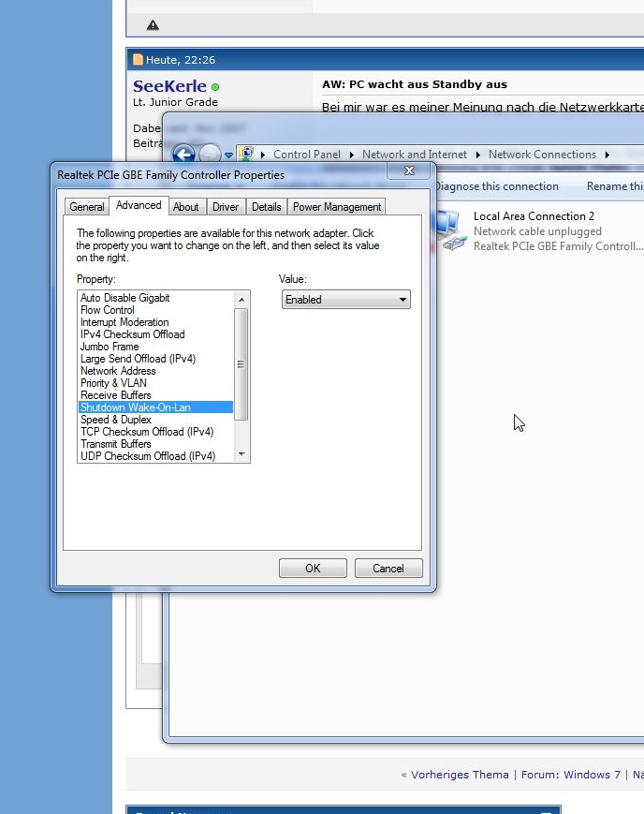Screen dimensions: 644x814
Task: Click Diagnose this connection in toolbar
Action: coord(497,186)
